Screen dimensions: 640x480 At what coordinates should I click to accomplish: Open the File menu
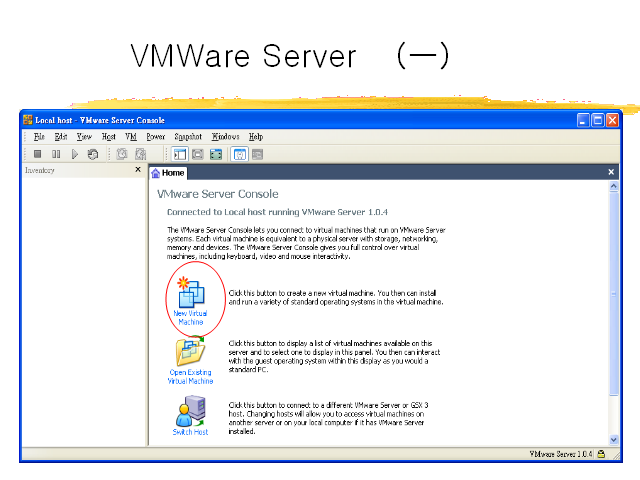(x=39, y=137)
